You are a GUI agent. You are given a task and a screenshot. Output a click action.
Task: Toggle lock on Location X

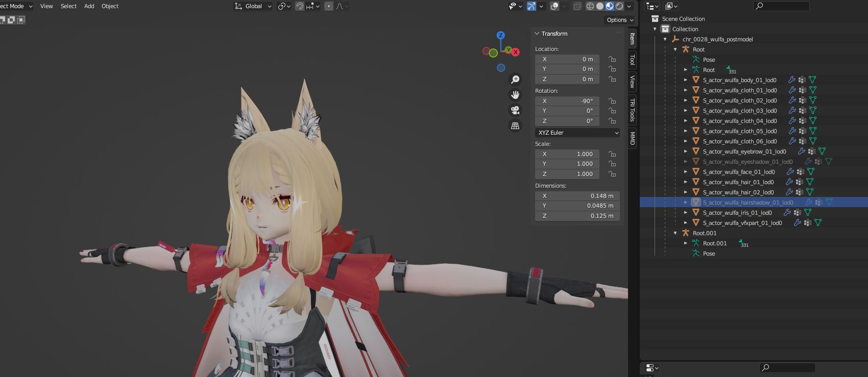point(612,59)
